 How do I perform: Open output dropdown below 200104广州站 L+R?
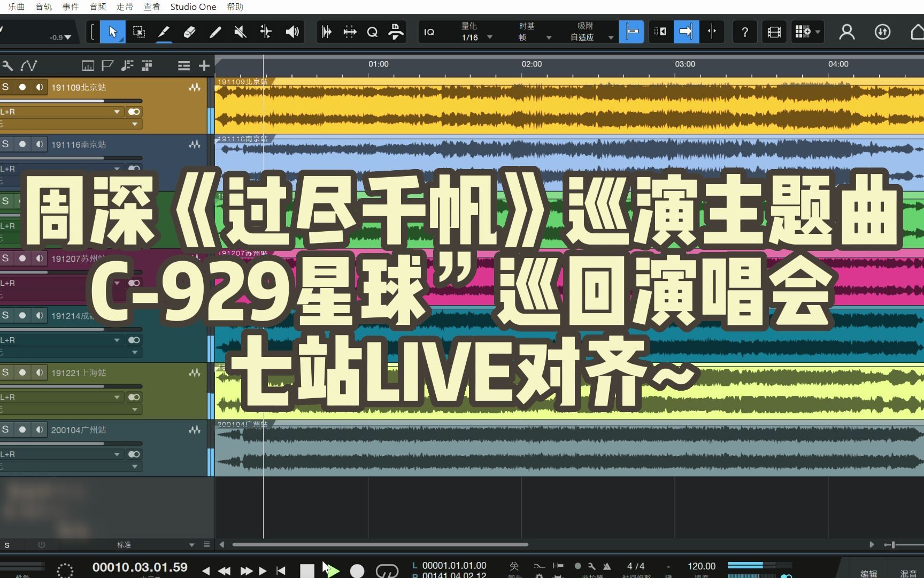(70, 466)
